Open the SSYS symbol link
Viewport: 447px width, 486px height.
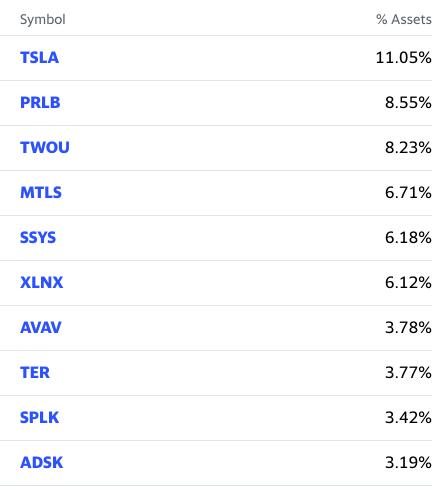[x=38, y=238]
